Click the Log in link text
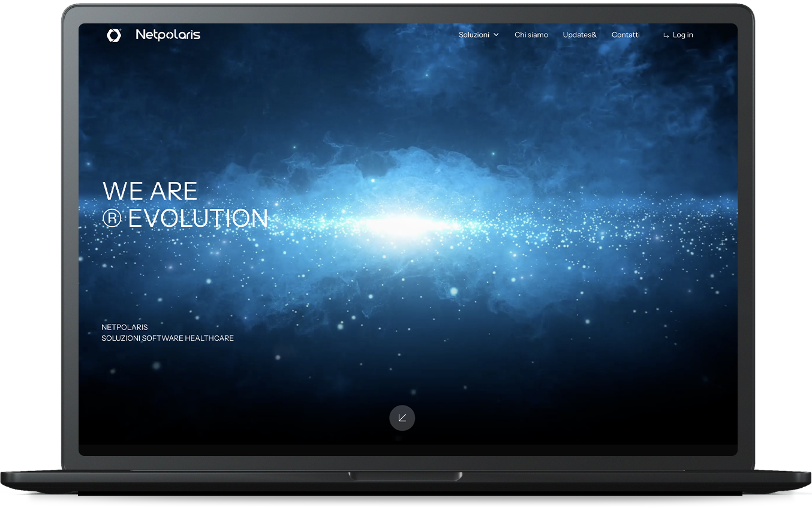 682,35
